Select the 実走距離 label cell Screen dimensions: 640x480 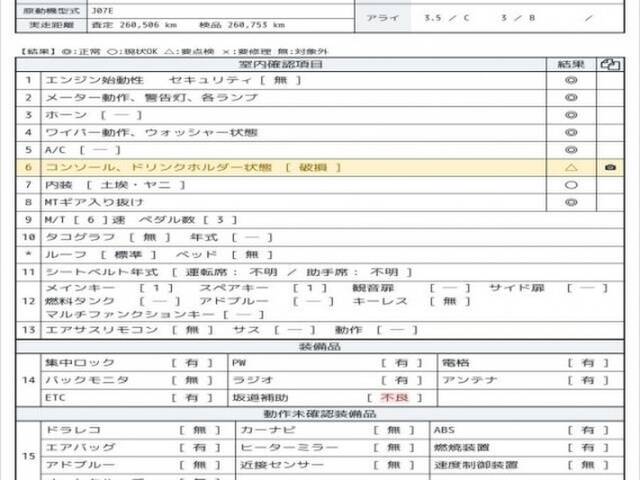pos(51,25)
